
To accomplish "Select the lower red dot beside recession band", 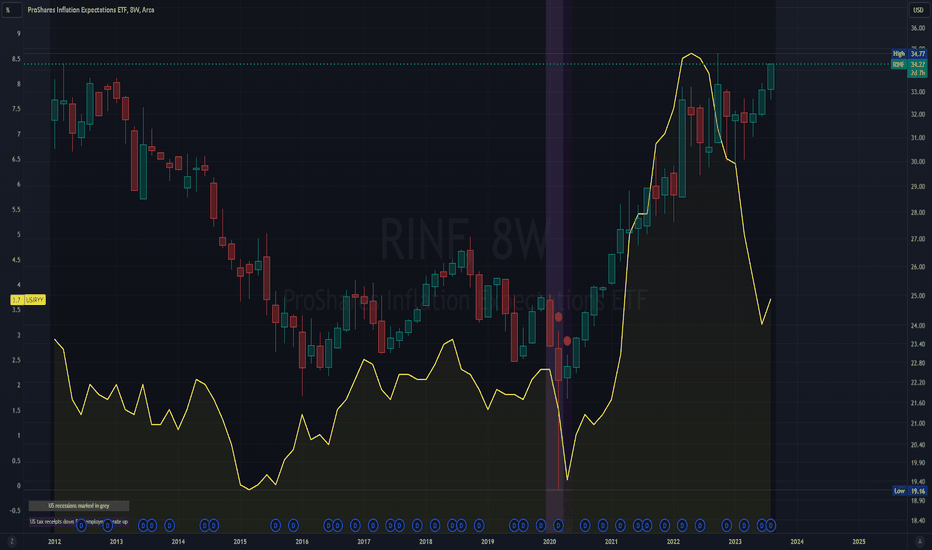I will [x=567, y=341].
